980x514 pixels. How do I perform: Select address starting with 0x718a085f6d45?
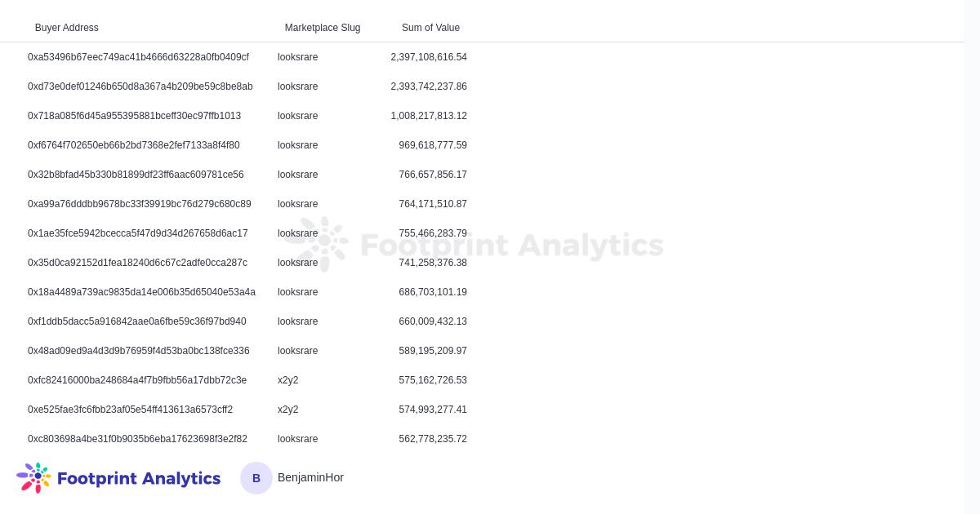(134, 116)
